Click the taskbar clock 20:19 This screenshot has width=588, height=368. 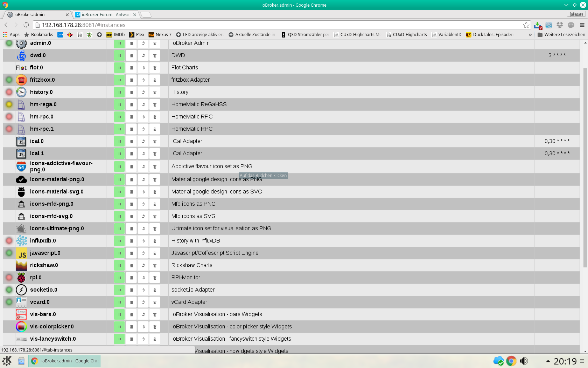point(565,361)
